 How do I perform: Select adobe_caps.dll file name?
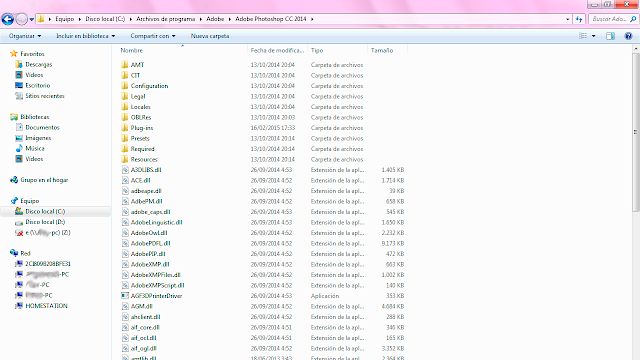point(150,212)
